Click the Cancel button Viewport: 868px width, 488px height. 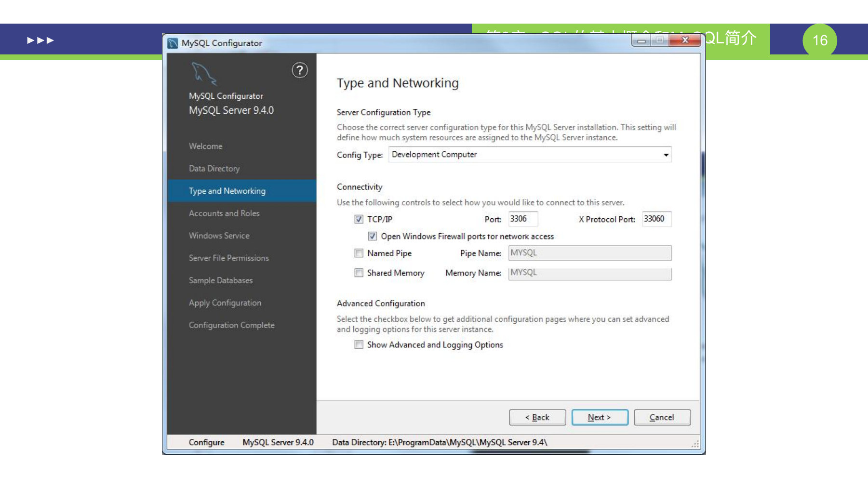662,417
